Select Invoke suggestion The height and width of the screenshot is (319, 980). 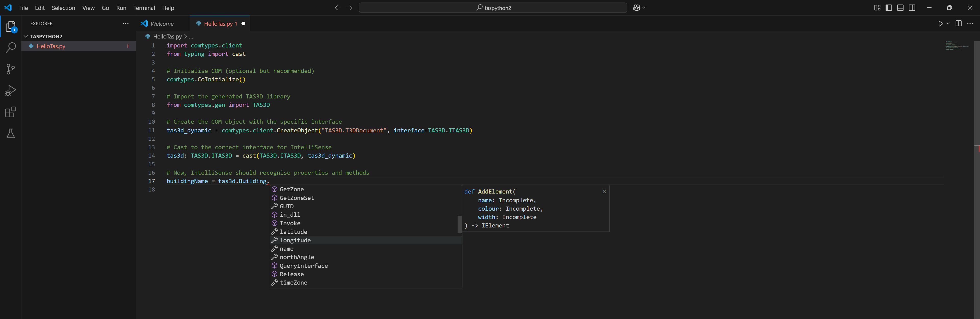(x=366, y=223)
